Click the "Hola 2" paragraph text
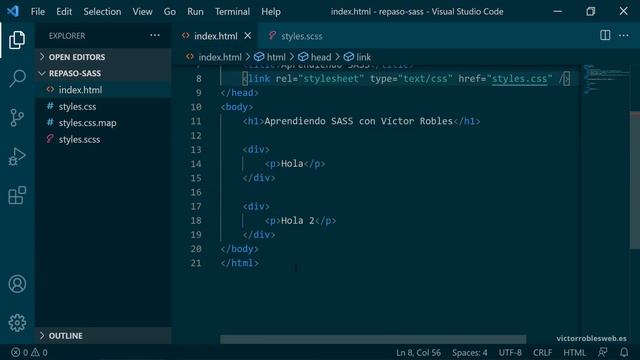The width and height of the screenshot is (640, 360). tap(298, 221)
